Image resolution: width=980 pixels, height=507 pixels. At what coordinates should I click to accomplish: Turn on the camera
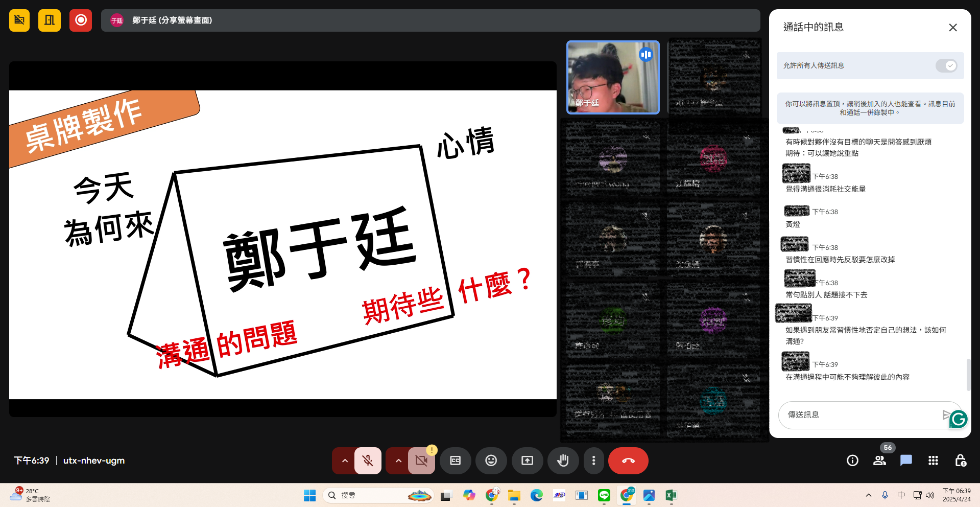click(421, 460)
